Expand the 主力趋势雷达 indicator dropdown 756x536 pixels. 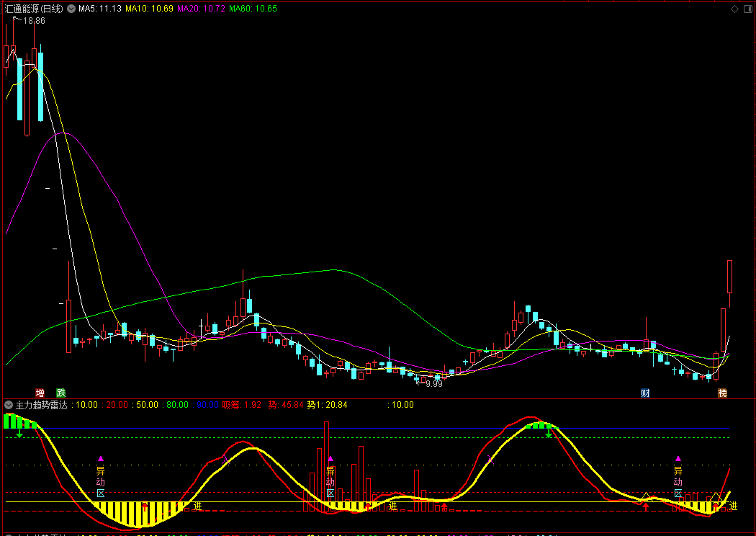click(x=9, y=405)
